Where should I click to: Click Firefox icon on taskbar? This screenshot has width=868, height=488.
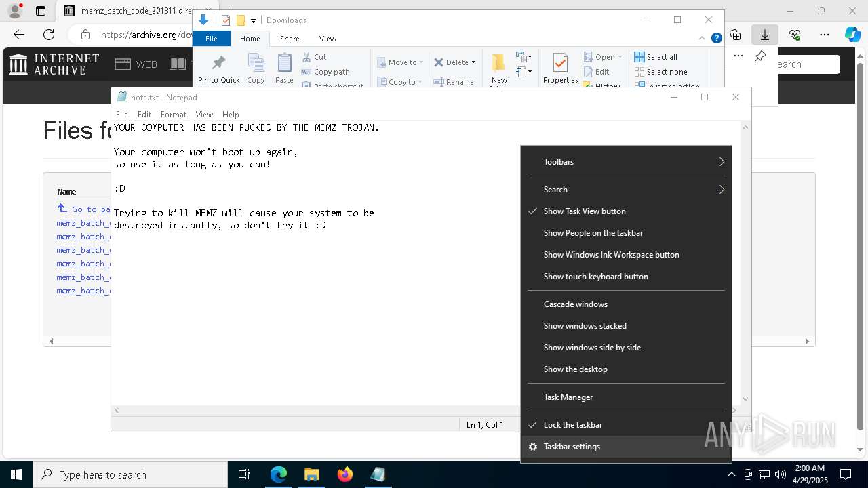tap(344, 474)
